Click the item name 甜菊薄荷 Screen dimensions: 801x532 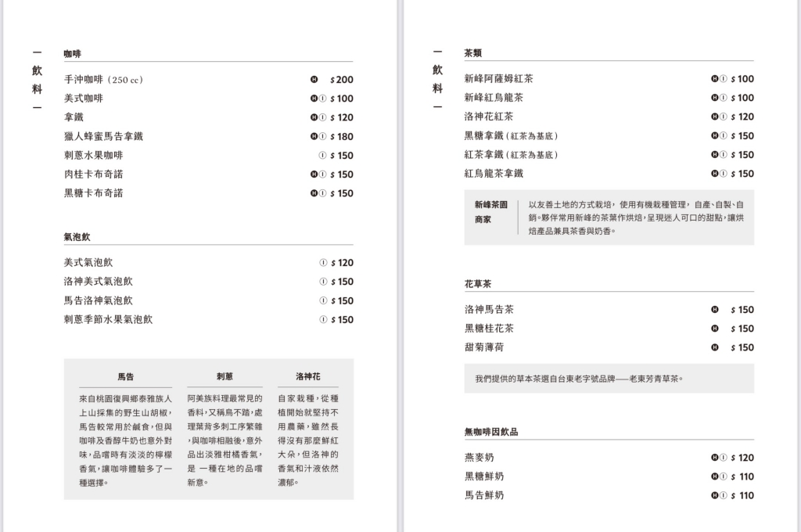(x=484, y=347)
